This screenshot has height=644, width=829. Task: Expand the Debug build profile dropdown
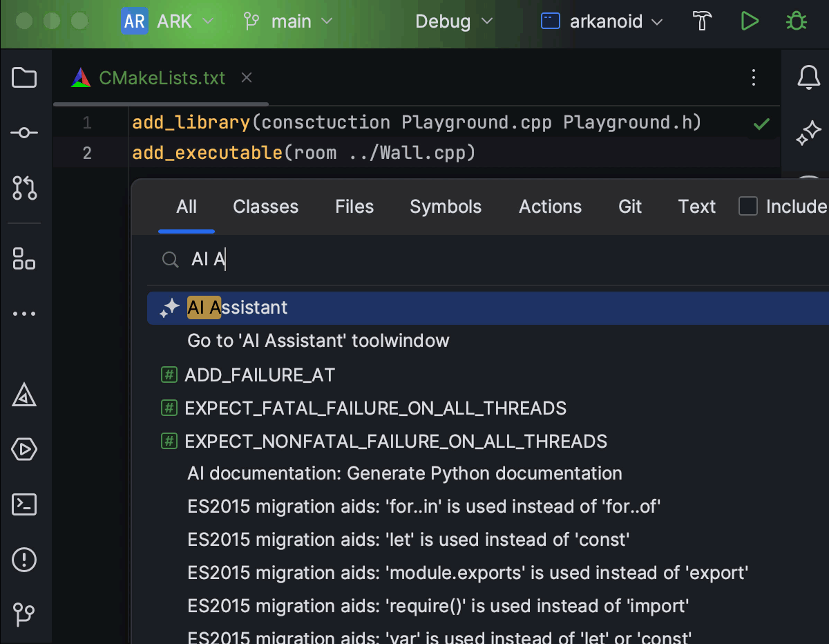454,21
